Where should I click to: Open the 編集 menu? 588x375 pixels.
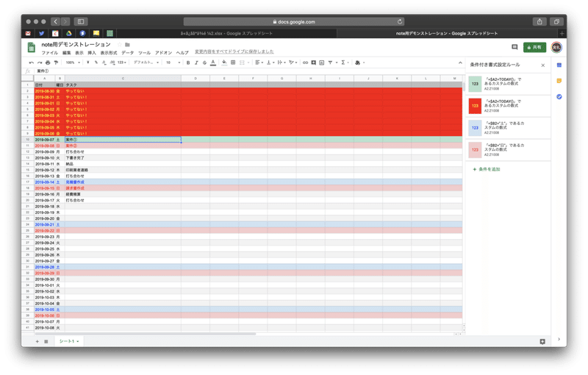point(66,53)
